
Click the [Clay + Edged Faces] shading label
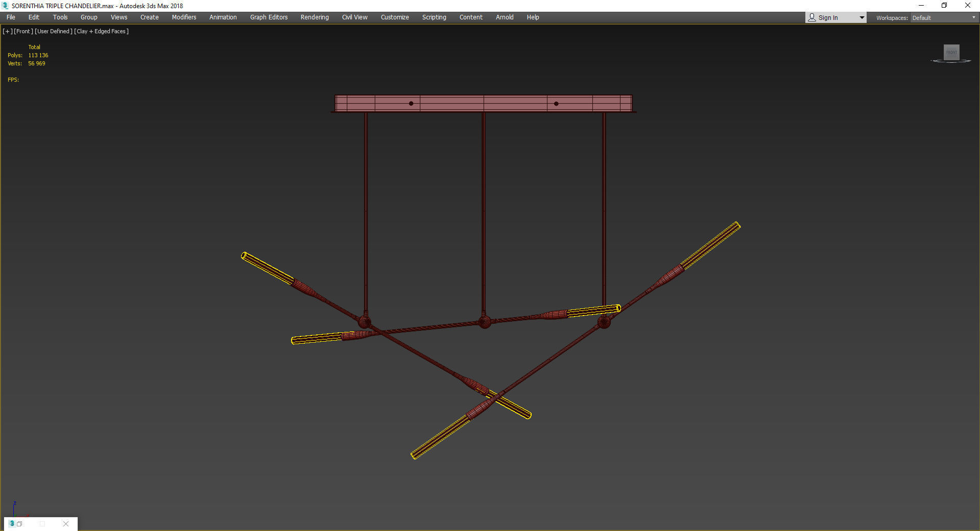click(x=101, y=31)
